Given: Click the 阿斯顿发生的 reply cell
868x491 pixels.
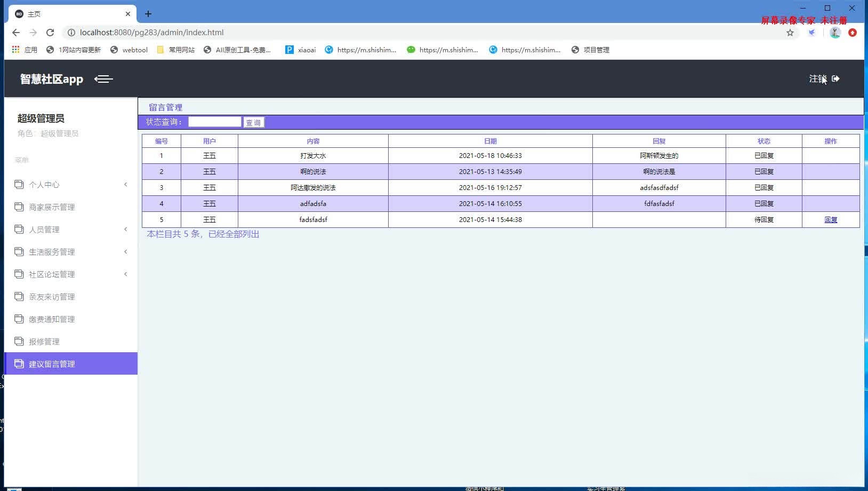Looking at the screenshot, I should [659, 155].
